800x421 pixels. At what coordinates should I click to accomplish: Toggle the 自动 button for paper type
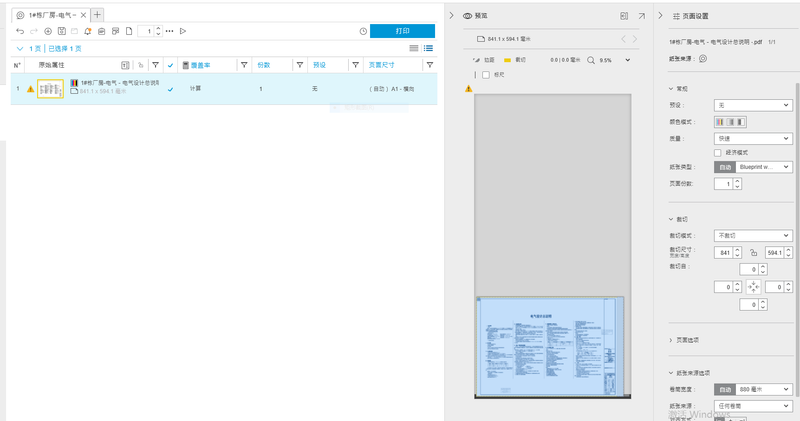(724, 167)
